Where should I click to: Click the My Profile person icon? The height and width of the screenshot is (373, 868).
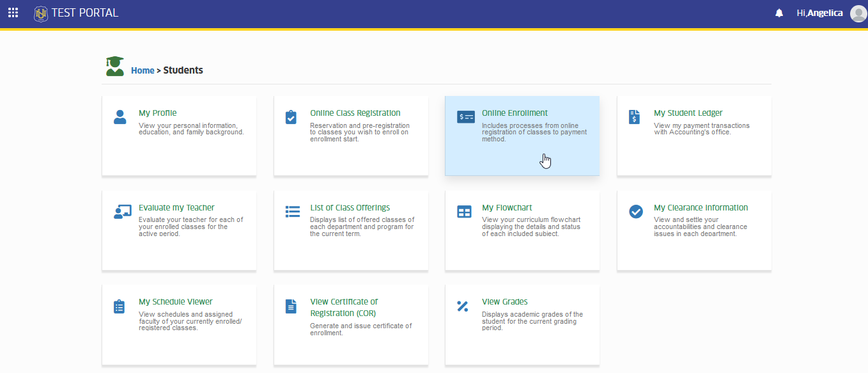(120, 117)
